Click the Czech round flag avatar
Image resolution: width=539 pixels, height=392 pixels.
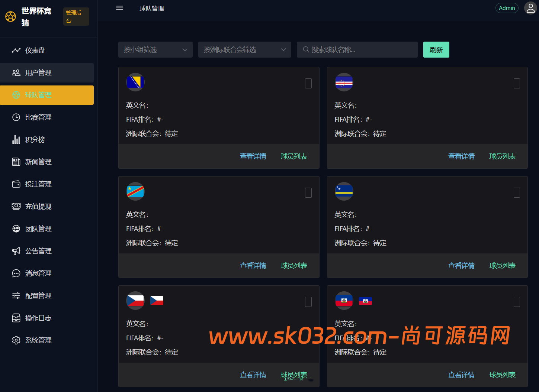coord(135,301)
